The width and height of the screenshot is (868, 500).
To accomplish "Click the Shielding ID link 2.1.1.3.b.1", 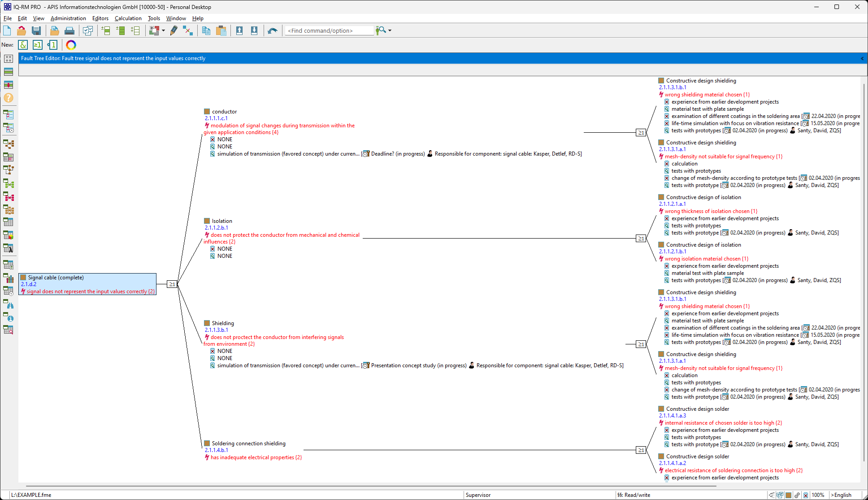I will point(217,330).
